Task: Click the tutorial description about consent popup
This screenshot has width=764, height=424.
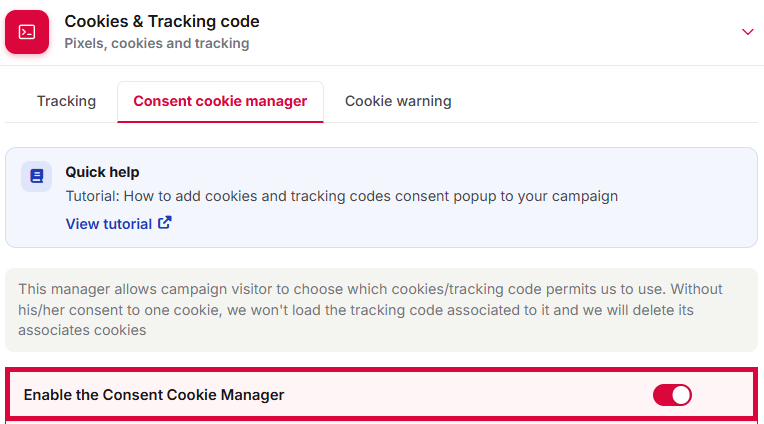Action: [x=342, y=196]
